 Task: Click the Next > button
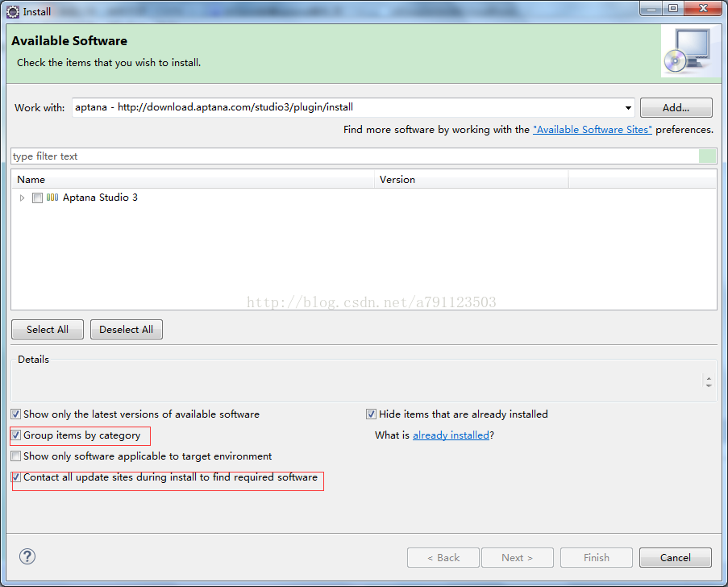point(518,557)
